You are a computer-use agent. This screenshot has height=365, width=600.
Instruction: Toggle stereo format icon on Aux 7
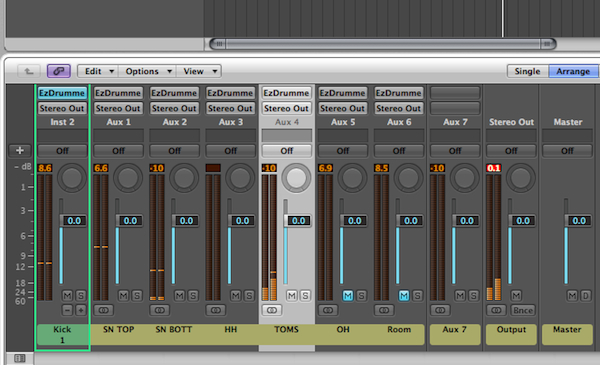(x=440, y=310)
